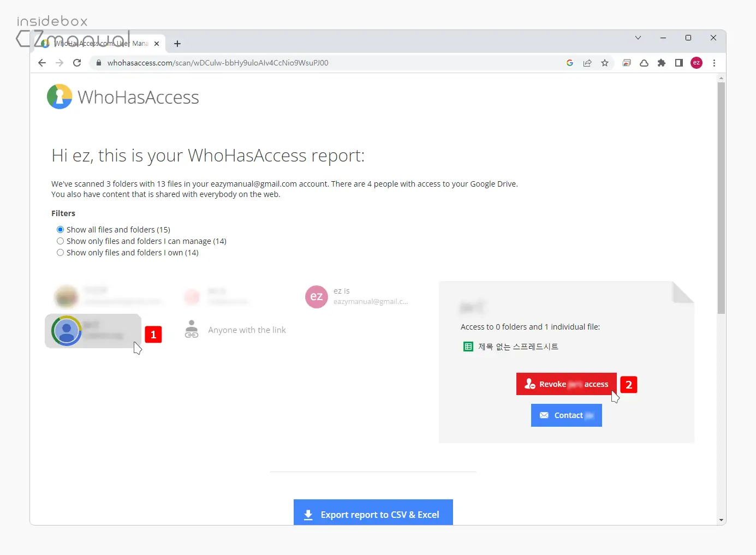The width and height of the screenshot is (756, 555).
Task: Click the WhoHasAccess title text
Action: [x=138, y=97]
